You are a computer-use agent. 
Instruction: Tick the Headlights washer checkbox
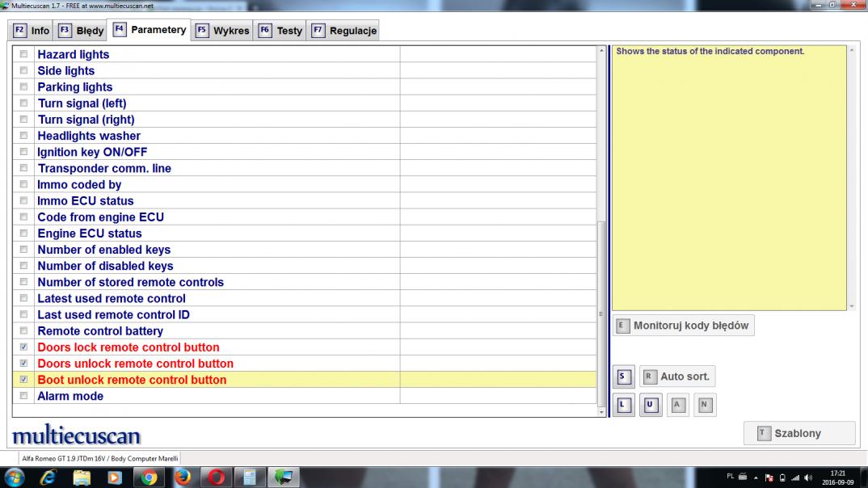tap(23, 136)
